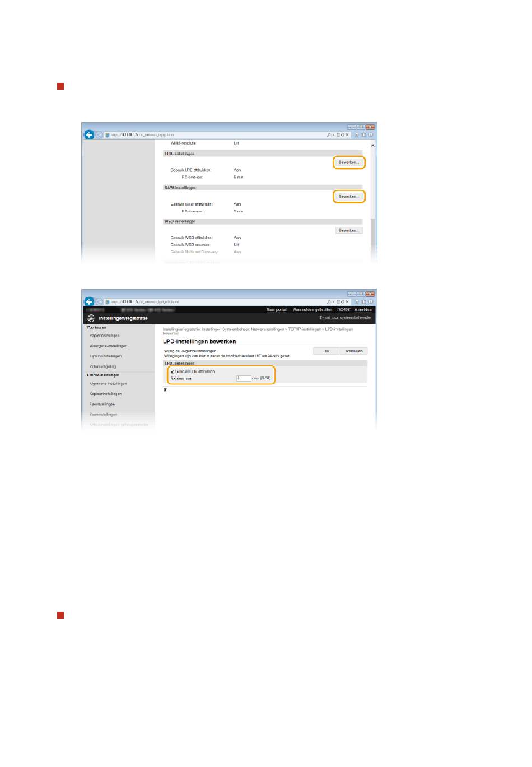The height and width of the screenshot is (767, 532).
Task: Jump to page top via arrow icon
Action: point(165,390)
